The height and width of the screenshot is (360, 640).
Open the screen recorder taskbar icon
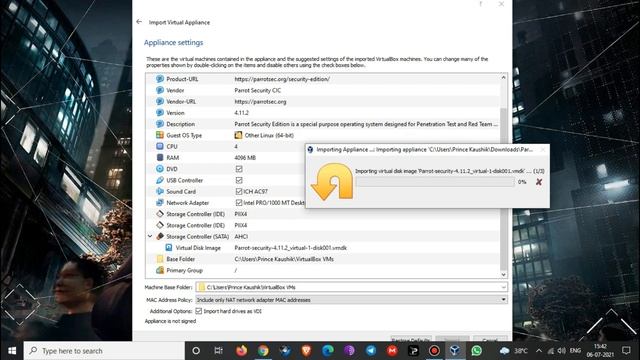click(x=434, y=351)
